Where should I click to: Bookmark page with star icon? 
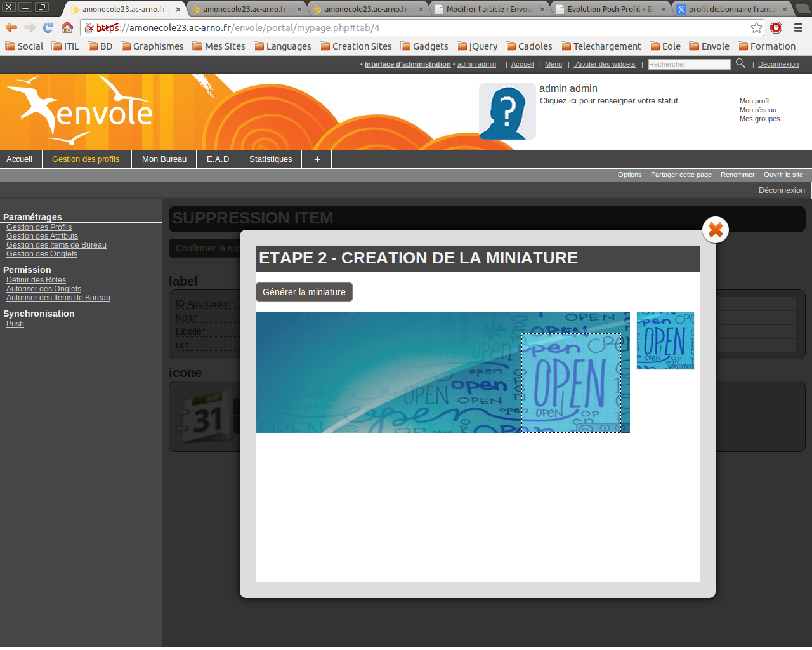pos(756,27)
